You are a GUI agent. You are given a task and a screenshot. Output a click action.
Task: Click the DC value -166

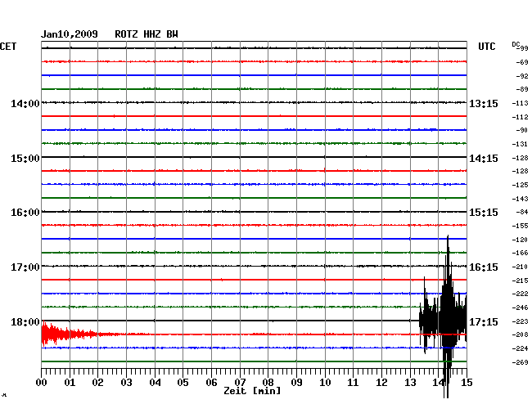click(520, 253)
